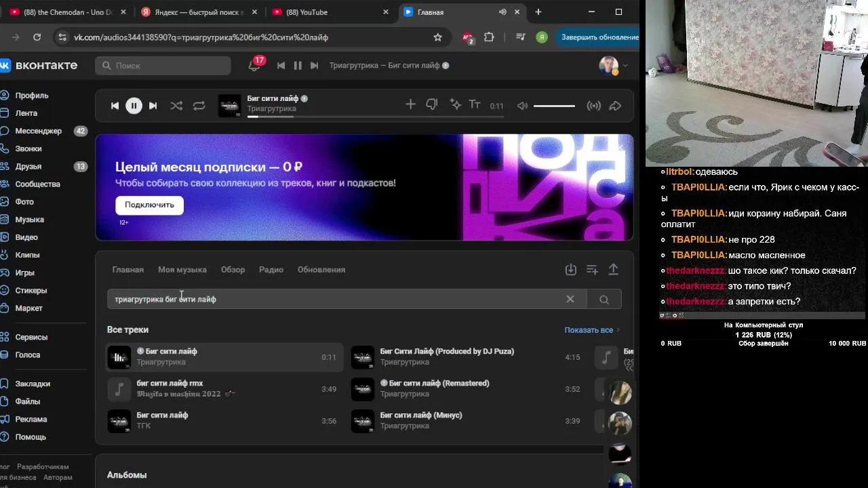Image resolution: width=868 pixels, height=488 pixels.
Task: Open the browser extensions puzzle icon
Action: point(490,37)
